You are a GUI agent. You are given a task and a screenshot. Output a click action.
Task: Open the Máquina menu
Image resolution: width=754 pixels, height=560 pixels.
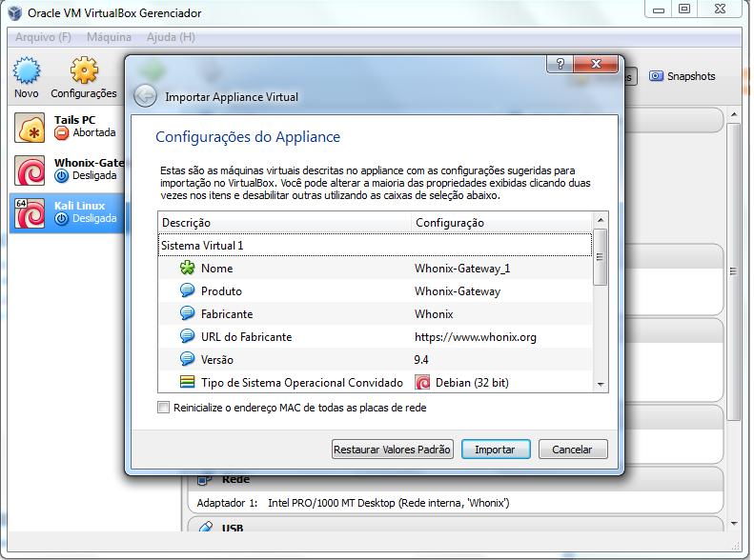click(x=109, y=37)
